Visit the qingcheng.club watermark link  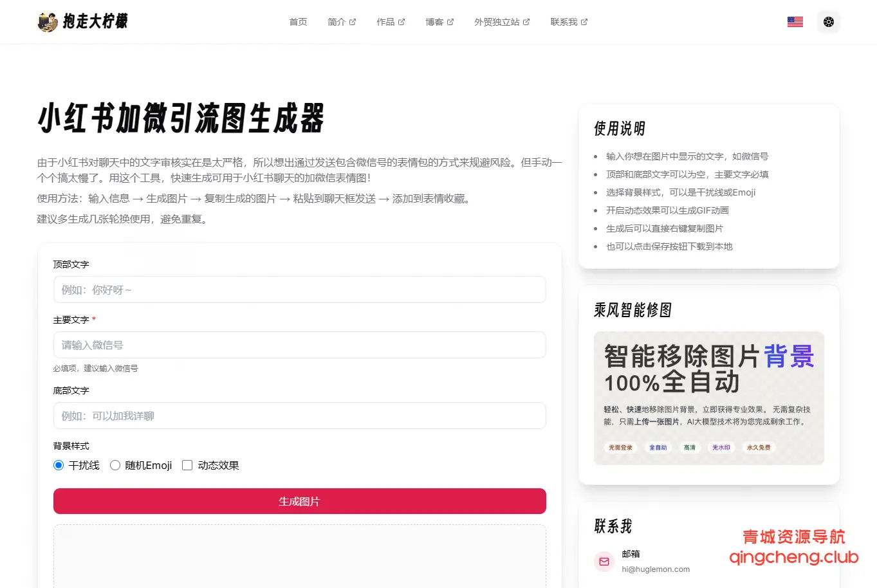click(795, 556)
